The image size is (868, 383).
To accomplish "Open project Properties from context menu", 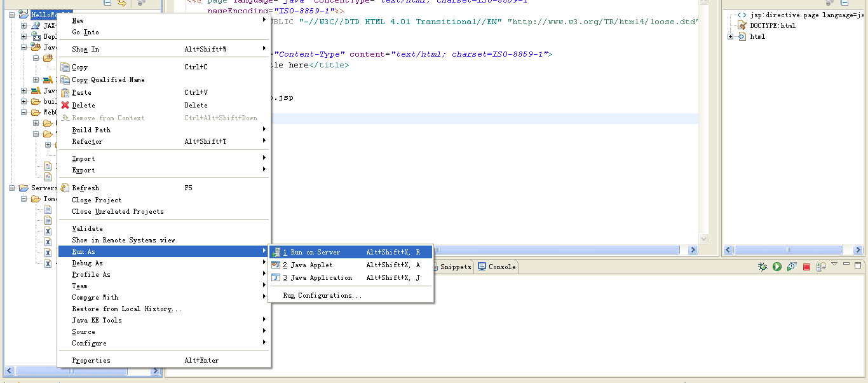I will [91, 361].
